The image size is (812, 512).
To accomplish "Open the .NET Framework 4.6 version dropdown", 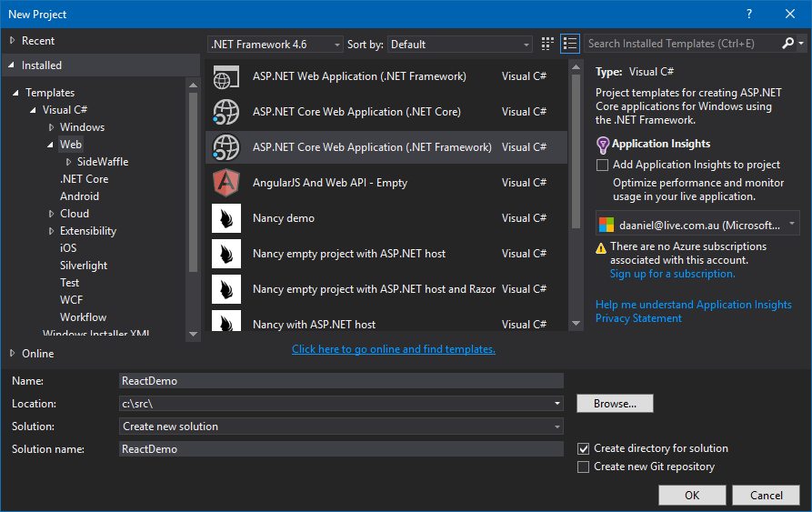I will (x=276, y=44).
